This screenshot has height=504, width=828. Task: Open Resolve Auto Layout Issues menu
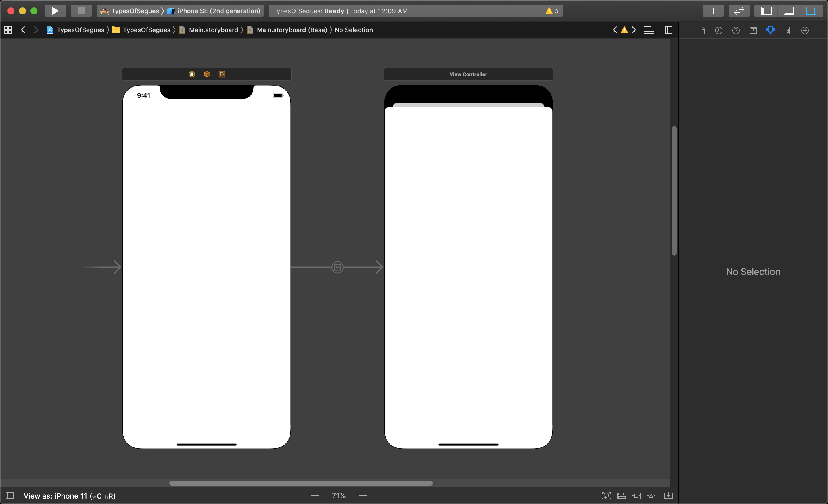click(651, 496)
